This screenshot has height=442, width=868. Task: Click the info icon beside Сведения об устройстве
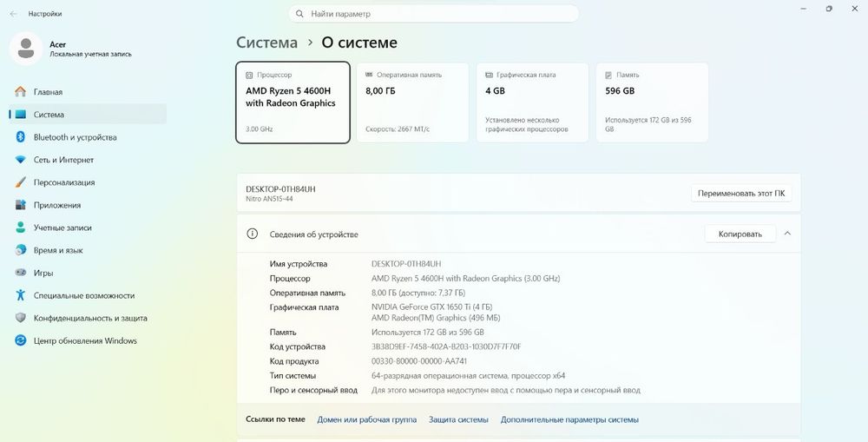pyautogui.click(x=253, y=234)
